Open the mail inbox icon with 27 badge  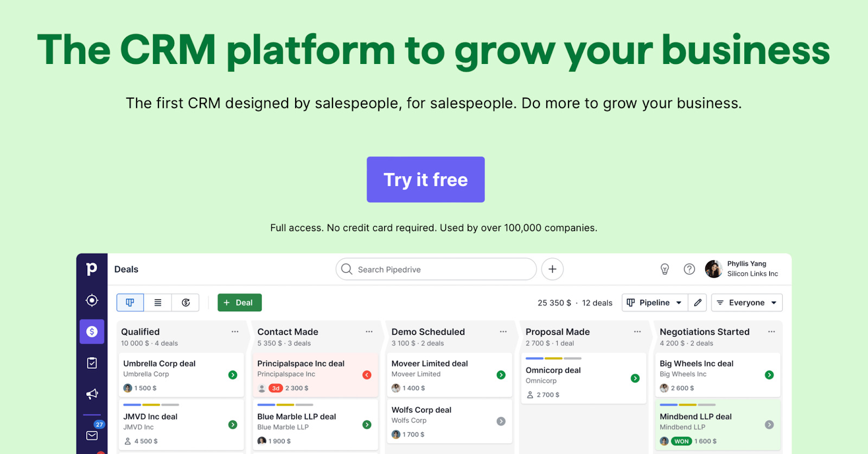(92, 435)
